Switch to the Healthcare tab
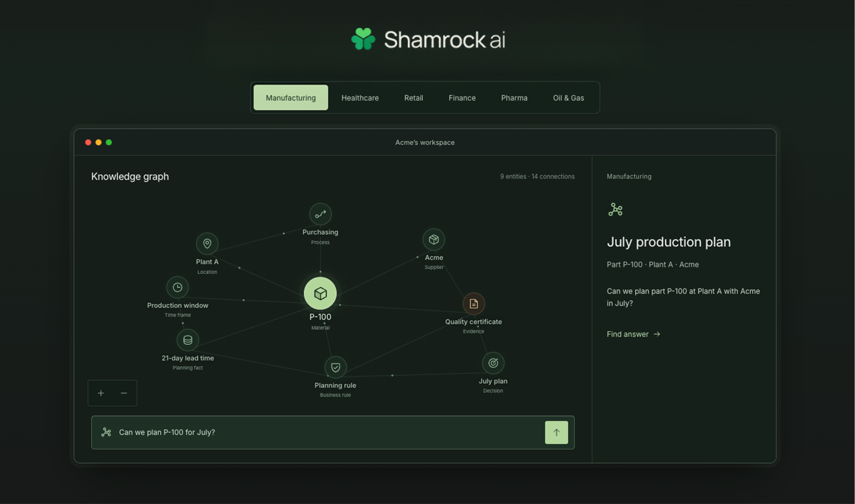This screenshot has height=504, width=855. pyautogui.click(x=360, y=98)
